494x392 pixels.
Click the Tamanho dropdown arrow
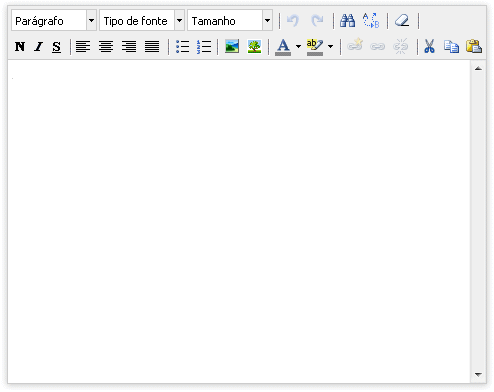tap(267, 21)
